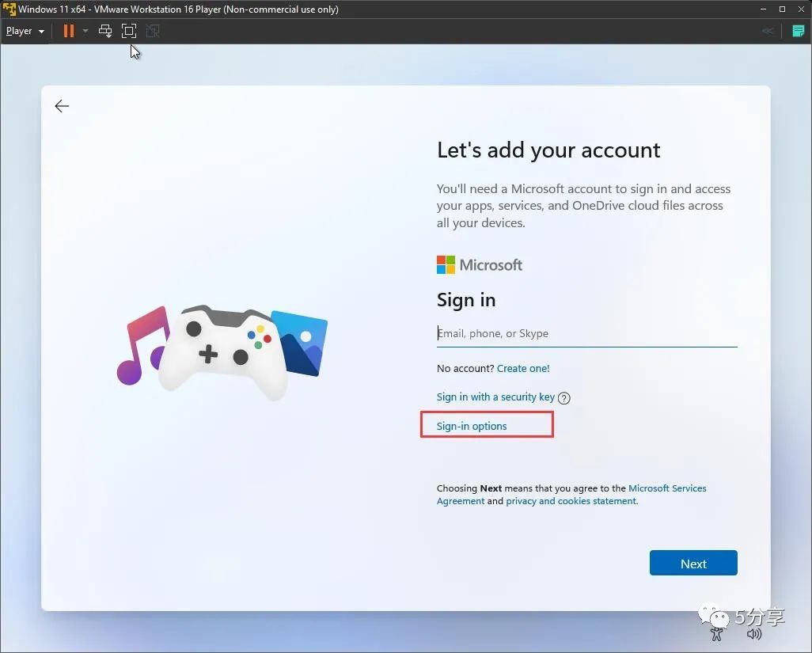Click the 'Sign in' heading text
The width and height of the screenshot is (812, 653).
point(466,300)
